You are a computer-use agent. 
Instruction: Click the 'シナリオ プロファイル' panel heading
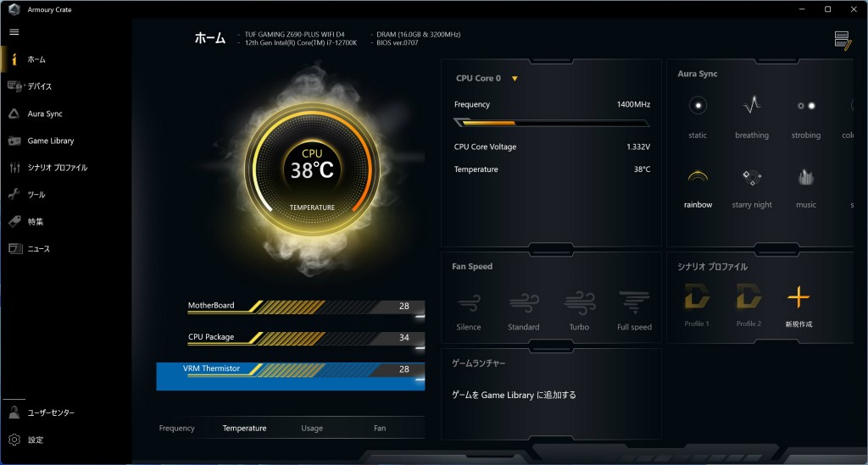712,266
